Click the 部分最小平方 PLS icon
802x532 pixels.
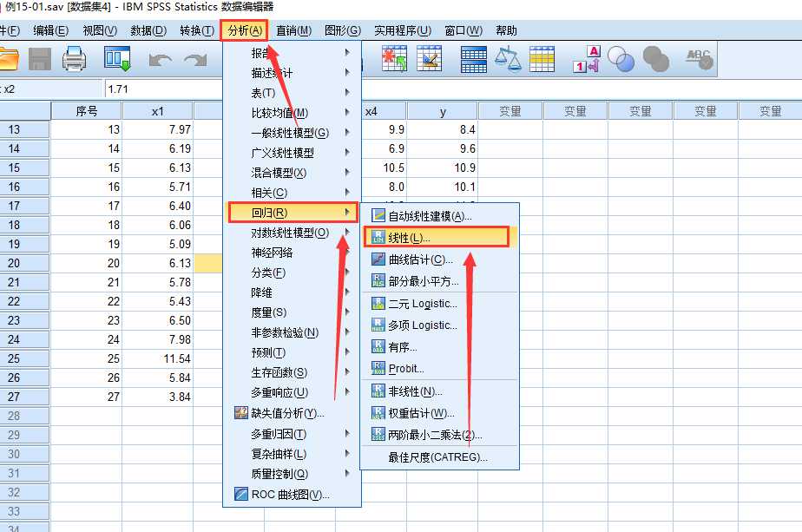click(378, 281)
